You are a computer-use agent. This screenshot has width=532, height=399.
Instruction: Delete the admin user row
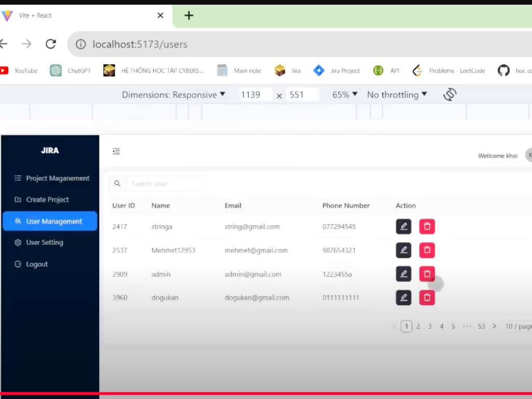pyautogui.click(x=427, y=274)
